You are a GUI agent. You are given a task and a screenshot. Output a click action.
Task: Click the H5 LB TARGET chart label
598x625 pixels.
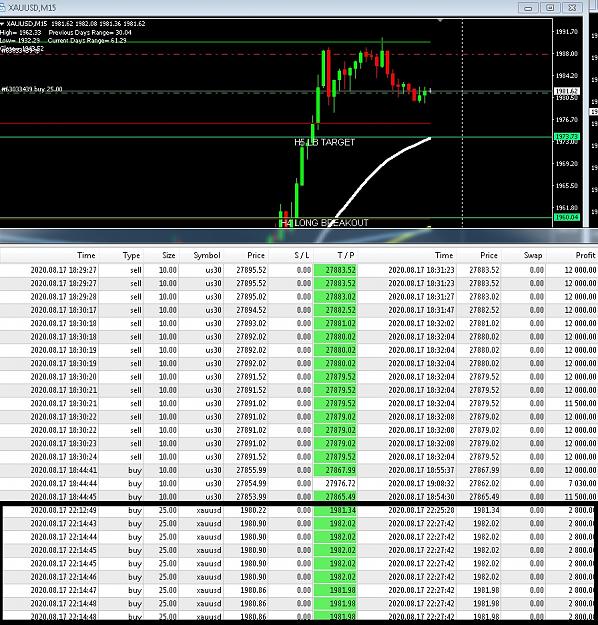[x=324, y=142]
